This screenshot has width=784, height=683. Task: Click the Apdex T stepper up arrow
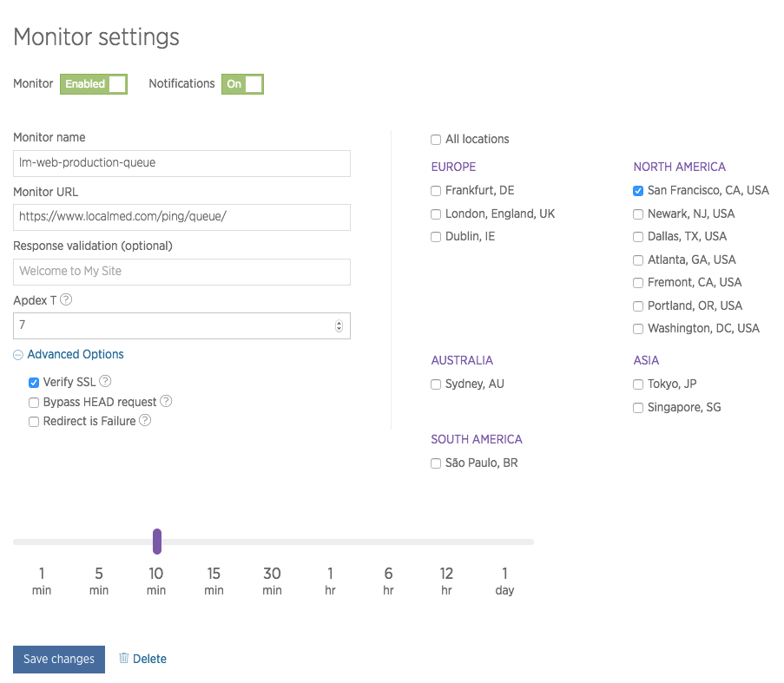(x=339, y=321)
